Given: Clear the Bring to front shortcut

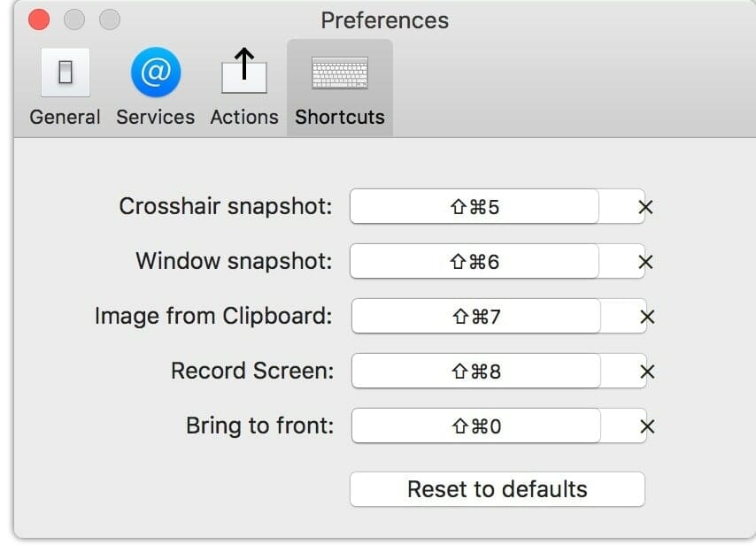Looking at the screenshot, I should click(x=645, y=425).
